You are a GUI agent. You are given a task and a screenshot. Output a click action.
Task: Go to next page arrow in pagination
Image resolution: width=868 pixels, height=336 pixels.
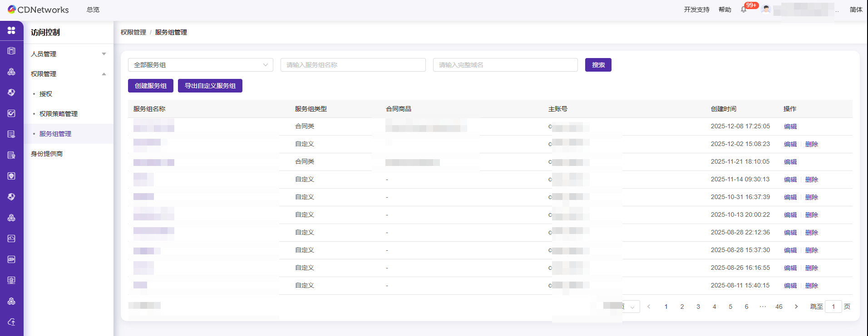pos(796,307)
